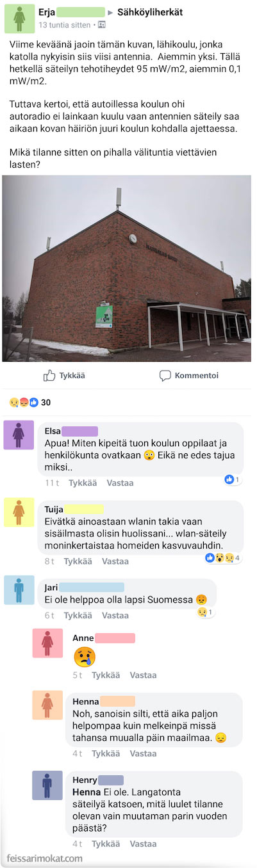View reactions on Tuija's comment
Screen dimensions: 257x868
click(223, 558)
